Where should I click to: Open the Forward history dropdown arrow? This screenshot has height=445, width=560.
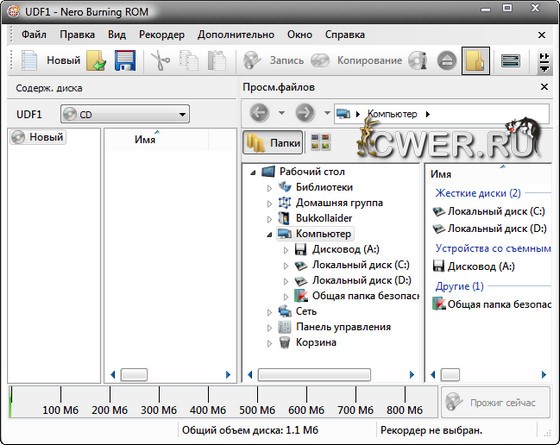(327, 113)
